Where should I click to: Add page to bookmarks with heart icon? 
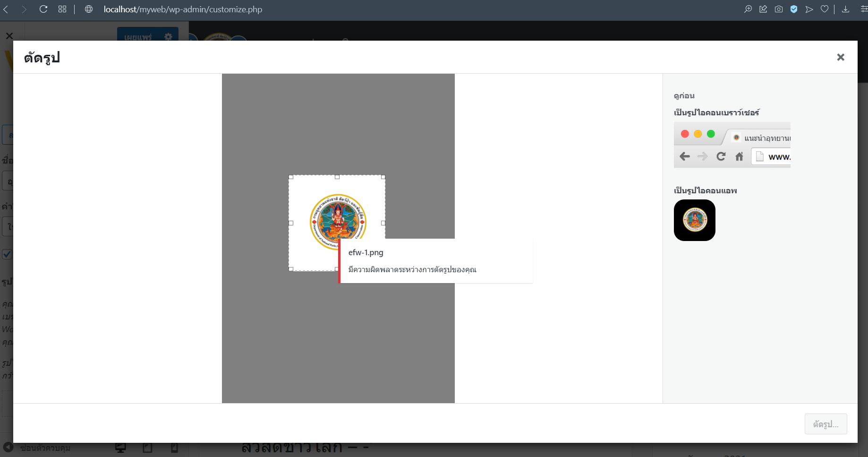coord(825,9)
